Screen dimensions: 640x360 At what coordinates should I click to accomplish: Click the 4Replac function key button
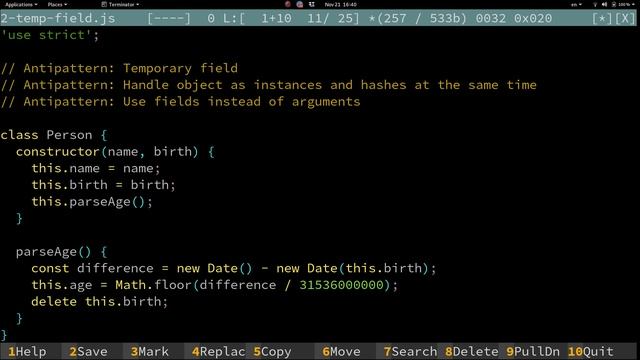coord(218,351)
